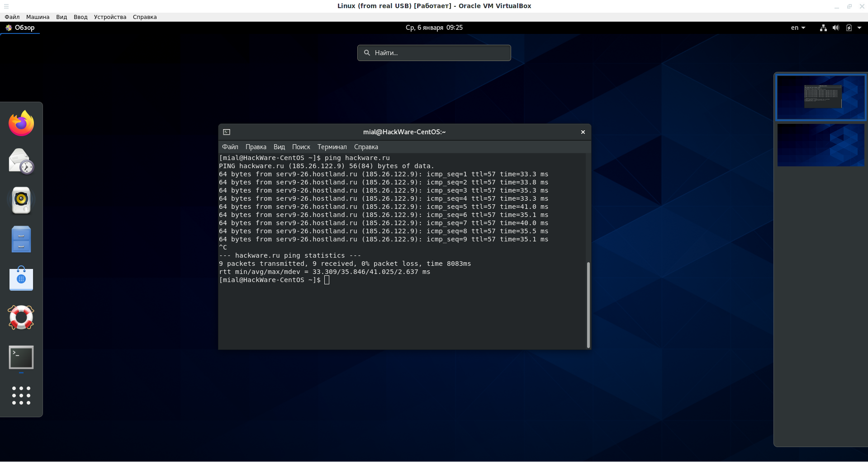Open VirtualBox Устройства menu
Image resolution: width=868 pixels, height=462 pixels.
pos(110,17)
